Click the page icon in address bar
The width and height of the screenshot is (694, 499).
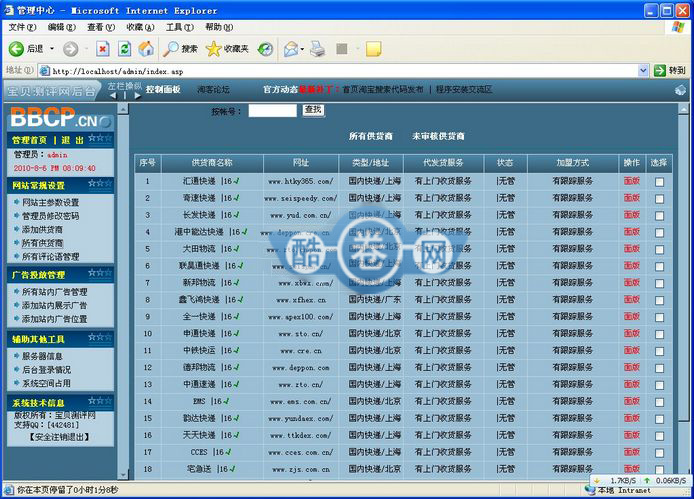click(45, 71)
